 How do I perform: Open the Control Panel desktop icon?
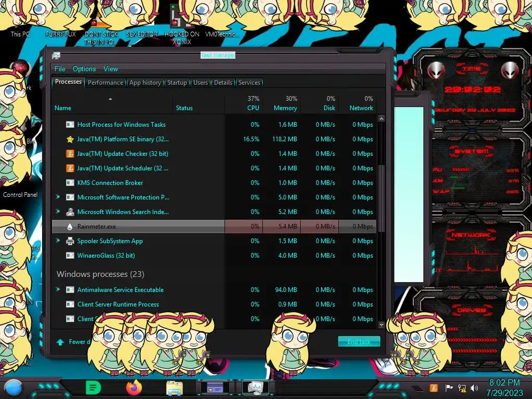tap(20, 194)
